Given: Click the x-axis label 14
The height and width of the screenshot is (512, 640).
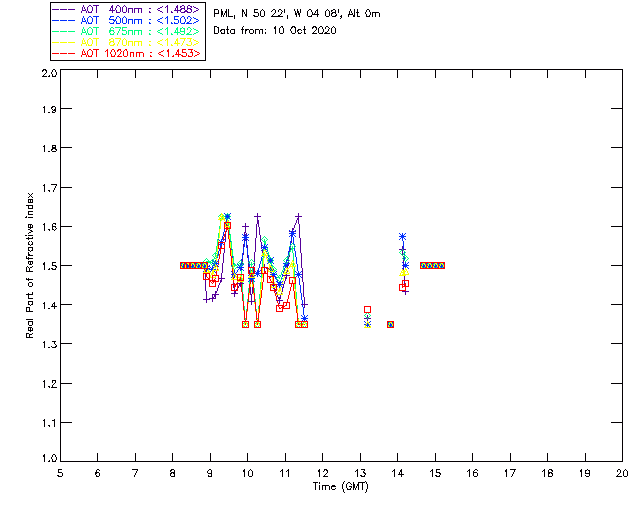Looking at the screenshot, I should pos(398,473).
